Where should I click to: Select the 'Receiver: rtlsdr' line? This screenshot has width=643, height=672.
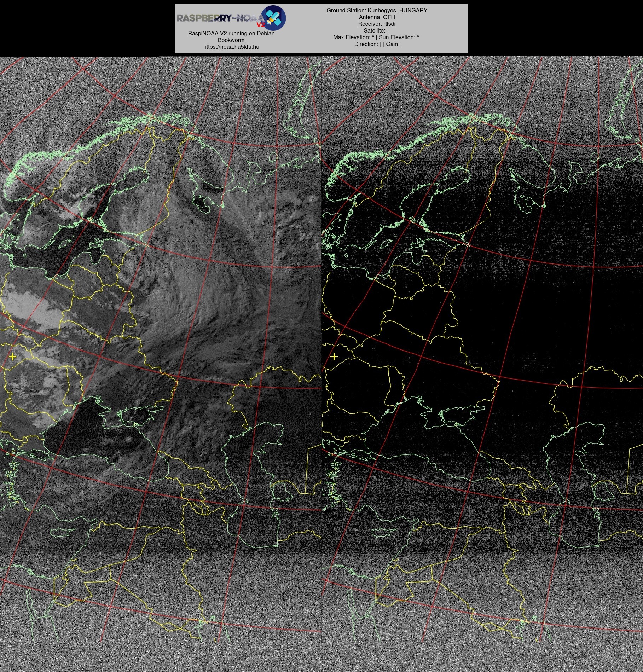click(377, 24)
